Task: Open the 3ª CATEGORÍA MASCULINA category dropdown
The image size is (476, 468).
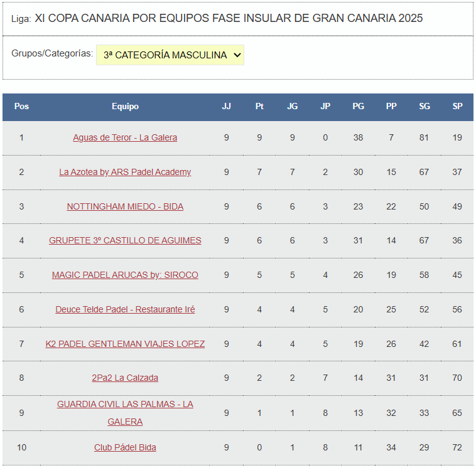Action: (170, 55)
